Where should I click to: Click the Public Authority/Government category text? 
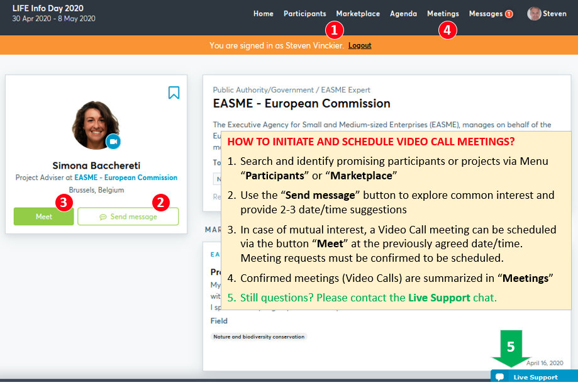[263, 90]
